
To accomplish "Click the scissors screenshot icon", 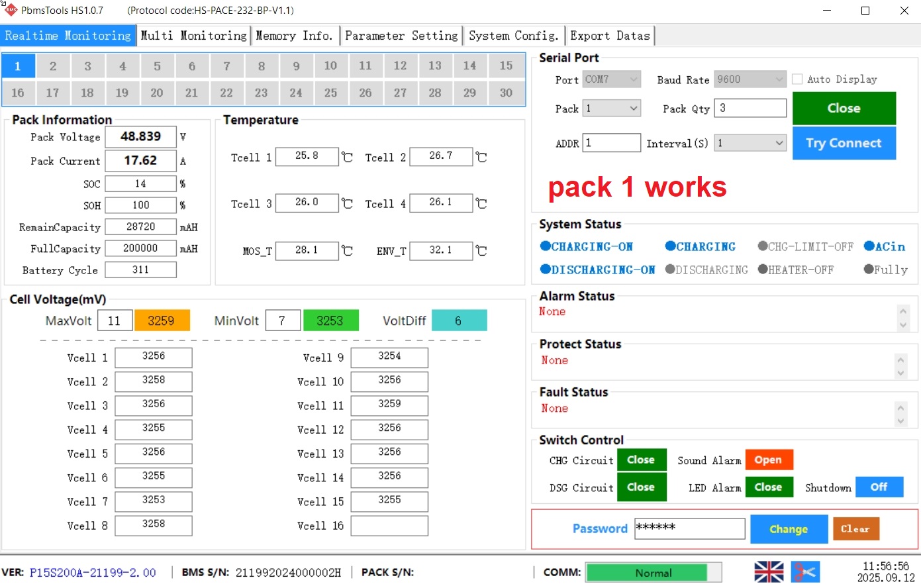I will [x=805, y=571].
